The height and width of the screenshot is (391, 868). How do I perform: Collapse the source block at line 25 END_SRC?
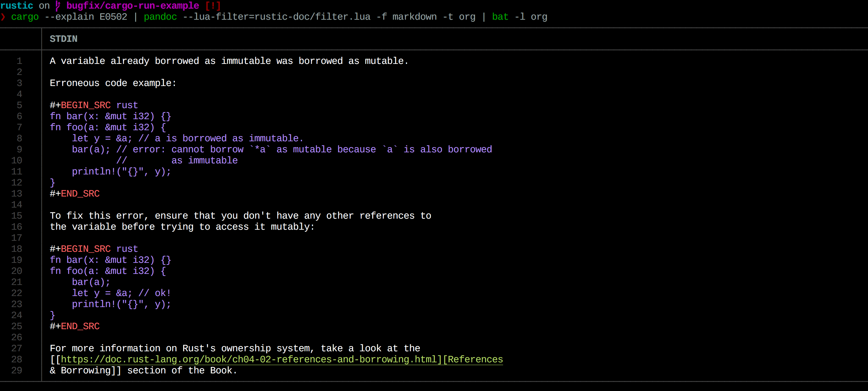pos(75,326)
